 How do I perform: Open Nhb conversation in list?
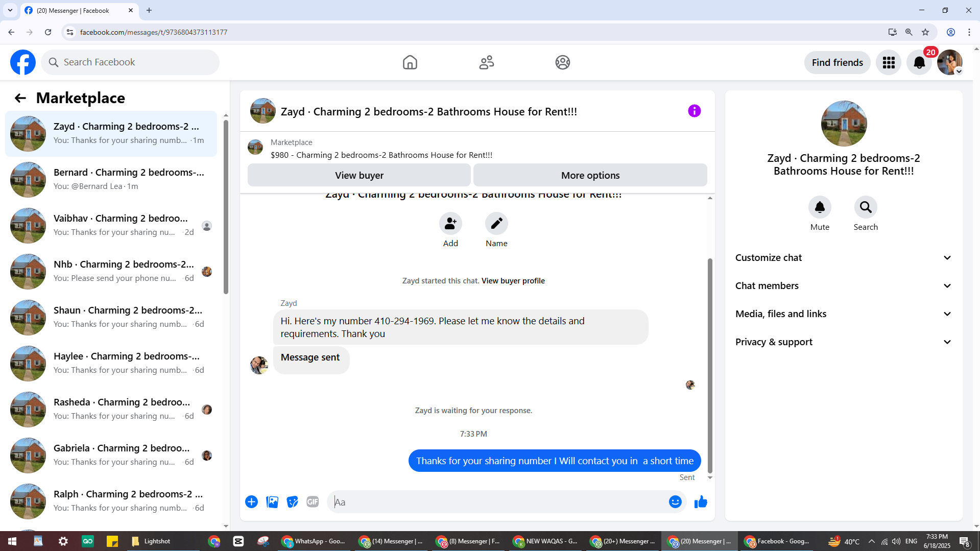(111, 272)
